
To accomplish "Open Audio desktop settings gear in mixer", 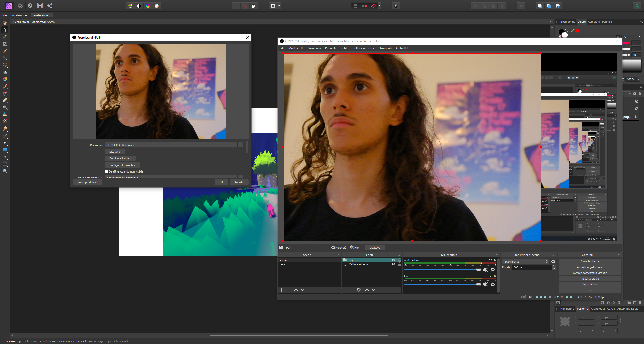I will (x=493, y=270).
